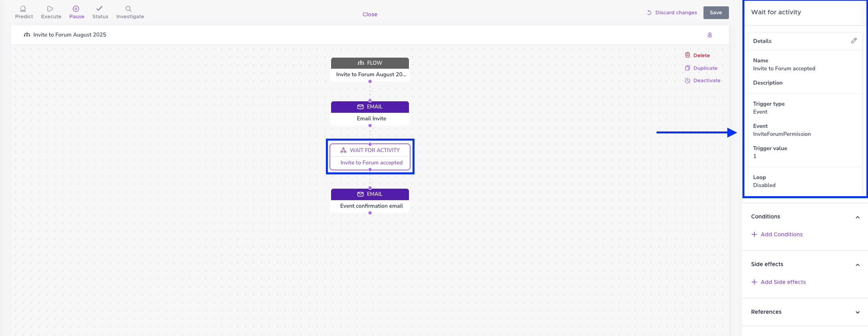Click the Trigger type 'Event' value
The image size is (868, 336).
coord(760,112)
